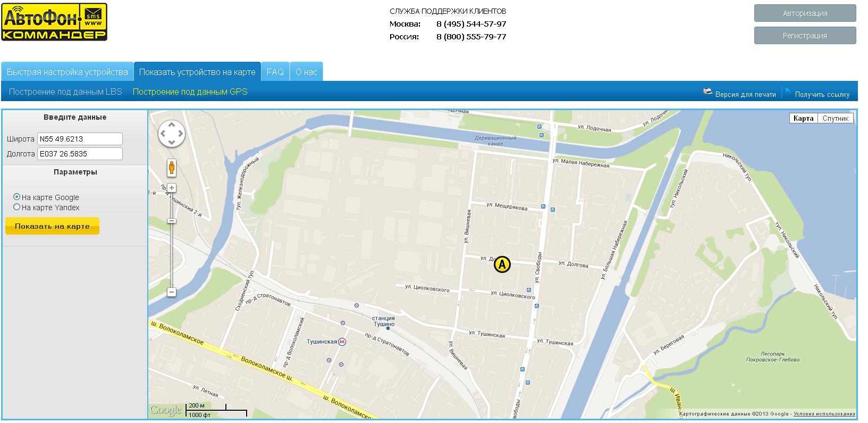Image resolution: width=868 pixels, height=423 pixels.
Task: Click the yellow A location marker
Action: click(502, 264)
